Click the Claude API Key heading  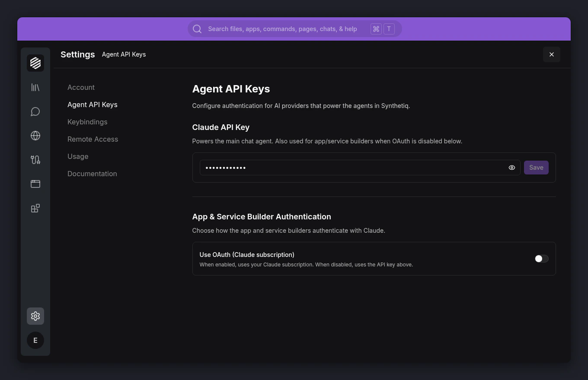pyautogui.click(x=221, y=127)
